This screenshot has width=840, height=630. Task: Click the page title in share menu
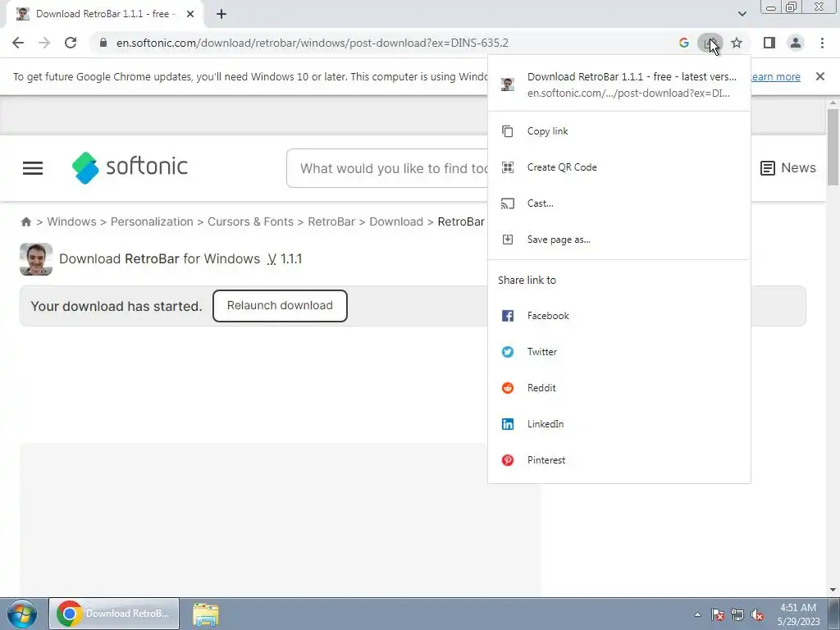click(632, 76)
